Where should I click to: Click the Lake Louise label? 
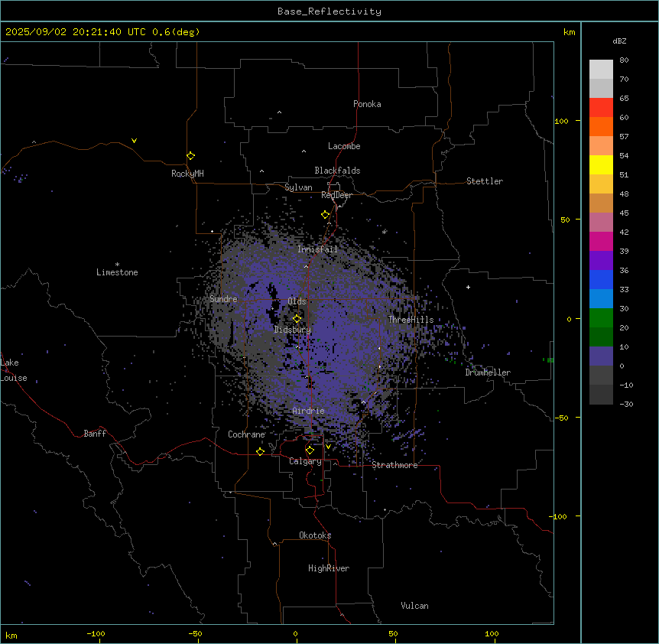click(x=14, y=370)
